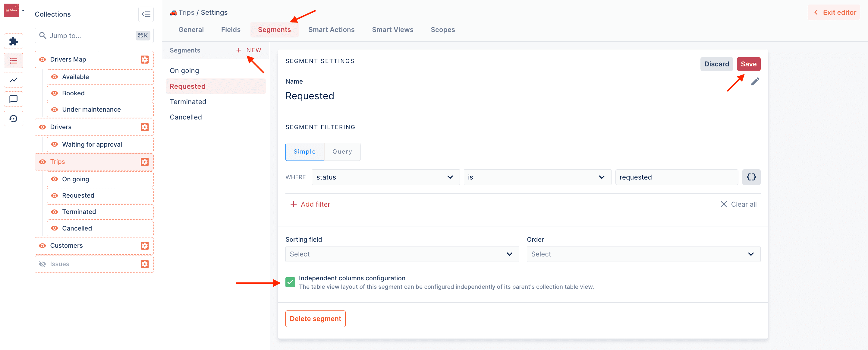
Task: Open the status field dropdown
Action: tap(385, 177)
